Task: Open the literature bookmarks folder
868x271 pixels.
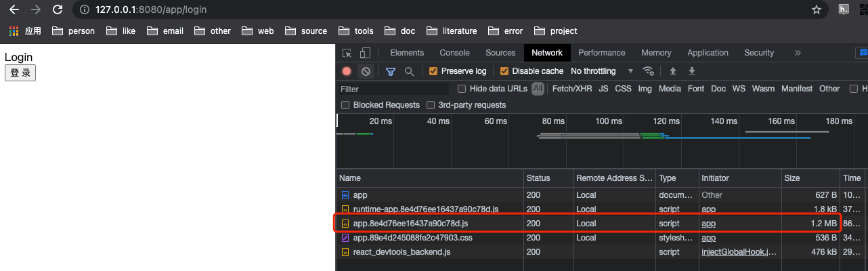Action: coord(452,30)
